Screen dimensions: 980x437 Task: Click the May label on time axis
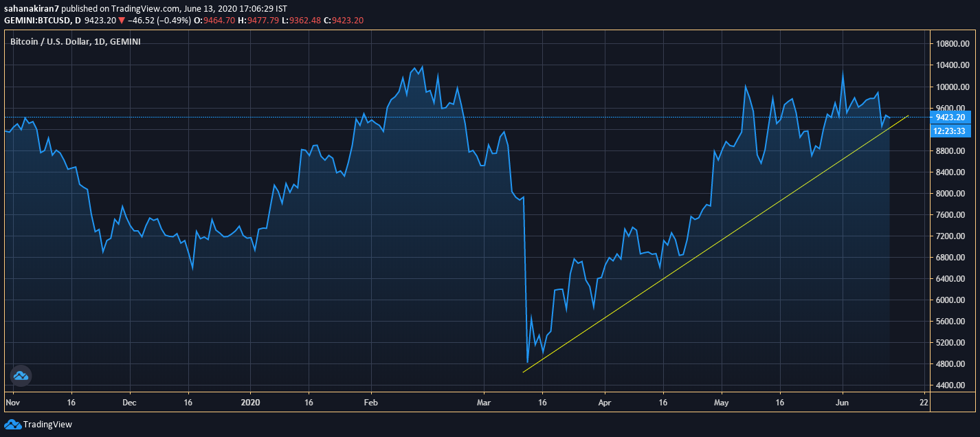click(x=722, y=401)
